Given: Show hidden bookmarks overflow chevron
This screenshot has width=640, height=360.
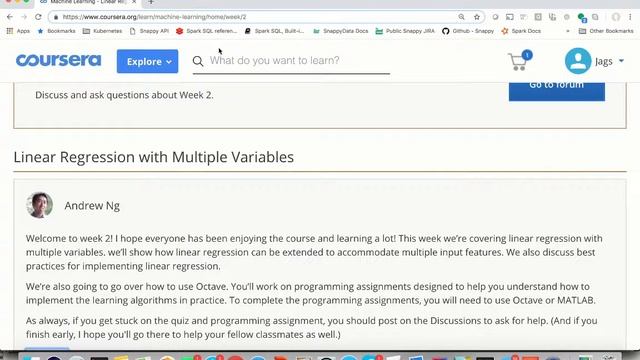Looking at the screenshot, I should 568,31.
